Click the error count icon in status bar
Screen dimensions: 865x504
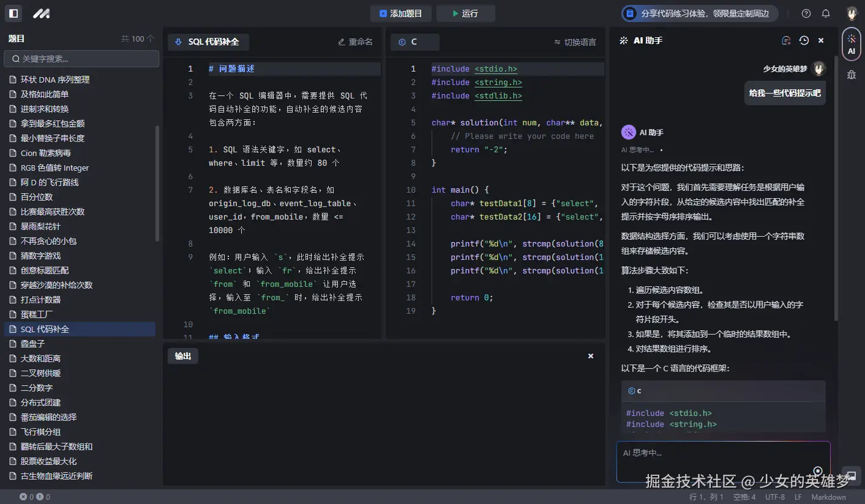[23, 497]
